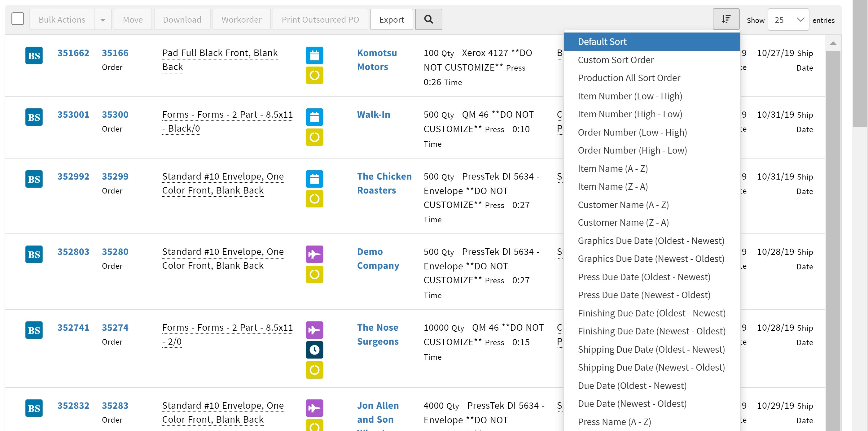868x431 pixels.
Task: Click BS badge for item 352741
Action: (x=34, y=330)
